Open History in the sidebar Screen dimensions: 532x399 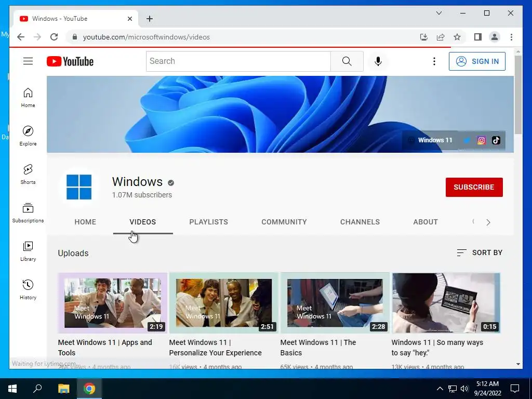[28, 289]
